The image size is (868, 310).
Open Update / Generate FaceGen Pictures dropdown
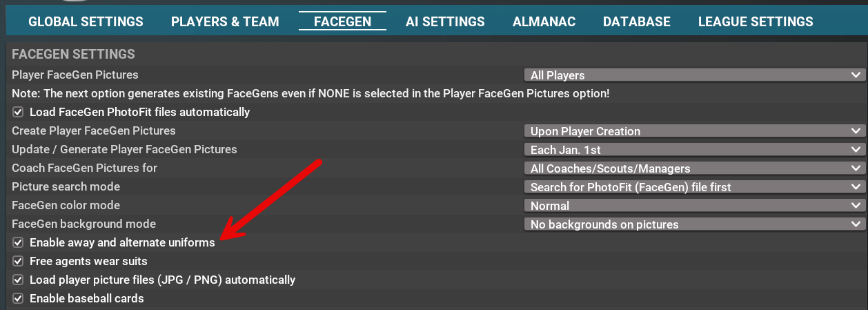pyautogui.click(x=694, y=150)
